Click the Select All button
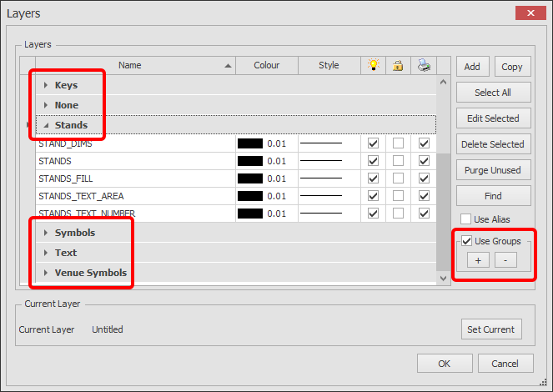The height and width of the screenshot is (392, 553). click(x=494, y=93)
